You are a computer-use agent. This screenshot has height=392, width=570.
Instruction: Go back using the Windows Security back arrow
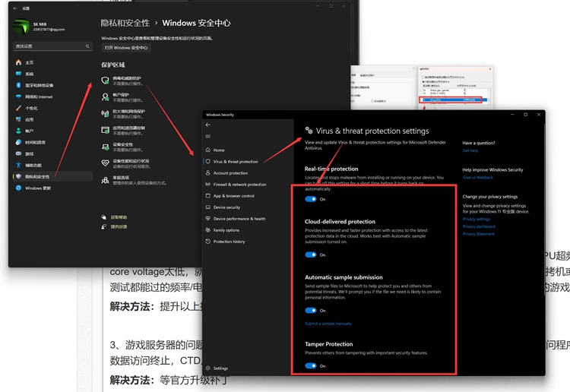pos(208,125)
